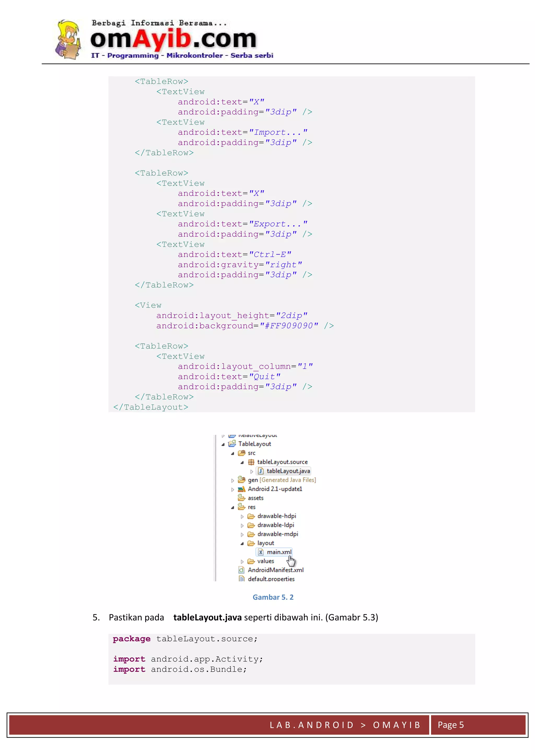Screen dimensions: 535x756
Task: Select drawable-ldpi folder entry
Action: 275,525
